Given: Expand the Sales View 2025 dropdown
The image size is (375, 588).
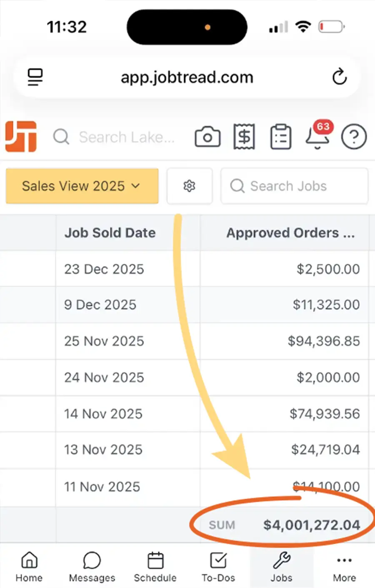Looking at the screenshot, I should point(82,186).
